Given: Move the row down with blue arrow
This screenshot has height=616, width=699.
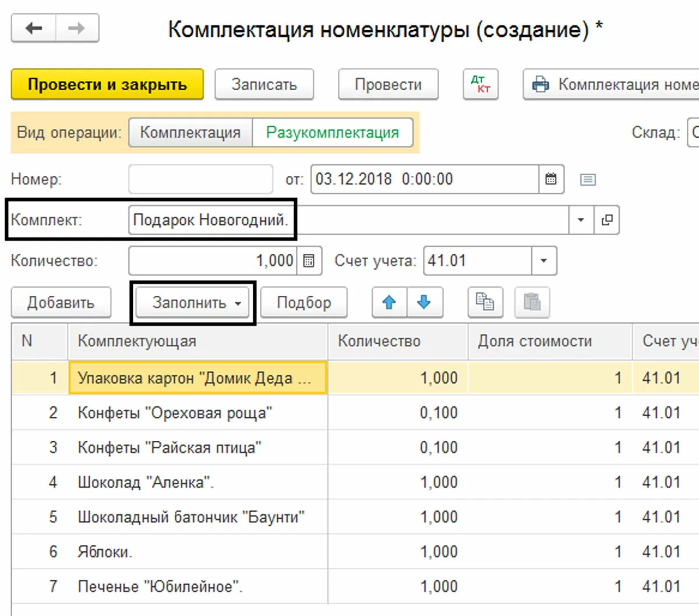Looking at the screenshot, I should [424, 302].
